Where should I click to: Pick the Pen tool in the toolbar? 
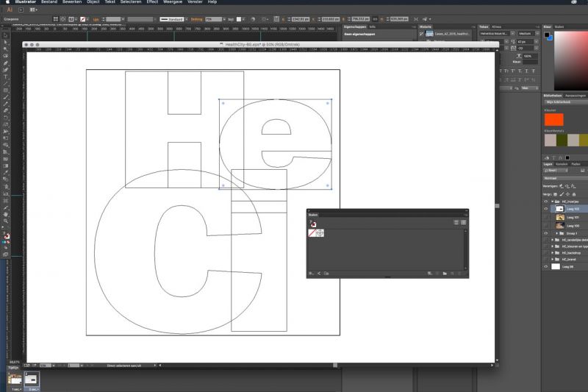[6, 63]
